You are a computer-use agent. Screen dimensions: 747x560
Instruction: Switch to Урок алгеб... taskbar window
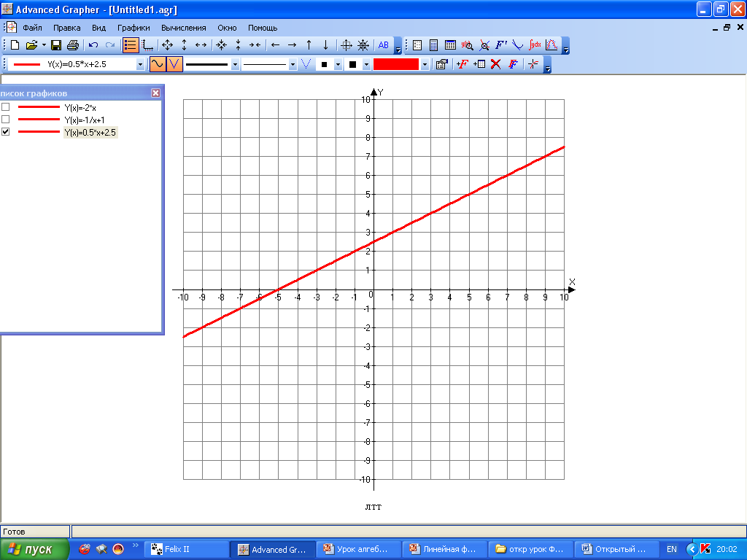[358, 550]
